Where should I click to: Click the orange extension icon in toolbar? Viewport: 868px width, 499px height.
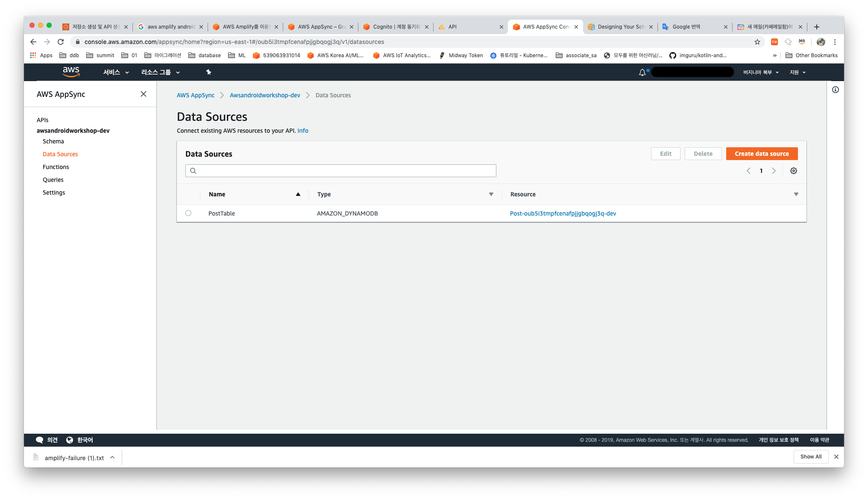pyautogui.click(x=774, y=42)
